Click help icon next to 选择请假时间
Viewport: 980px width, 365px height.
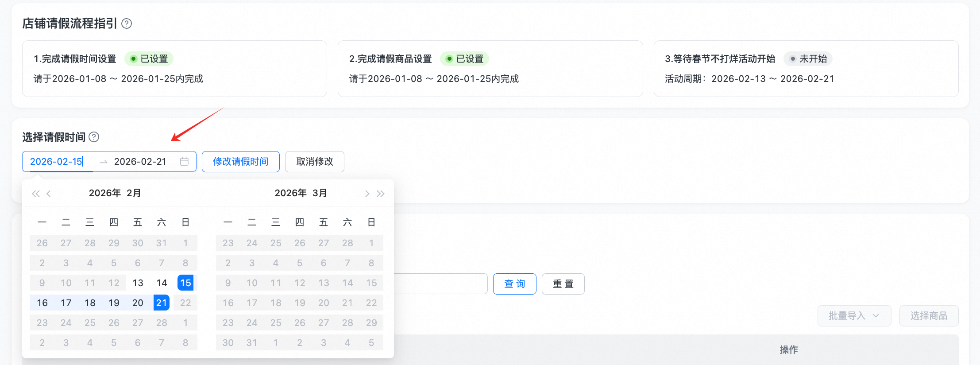[94, 137]
